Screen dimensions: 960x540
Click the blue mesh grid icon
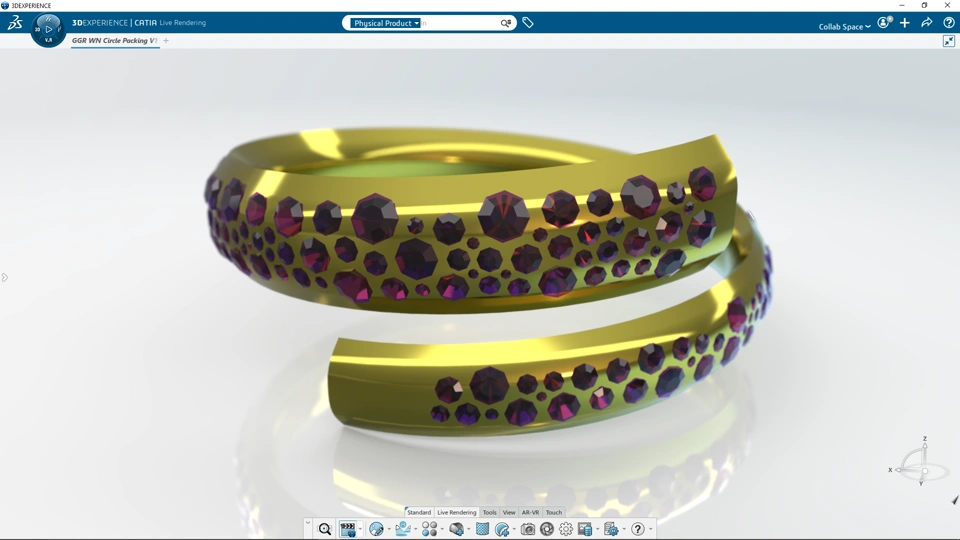pos(482,529)
